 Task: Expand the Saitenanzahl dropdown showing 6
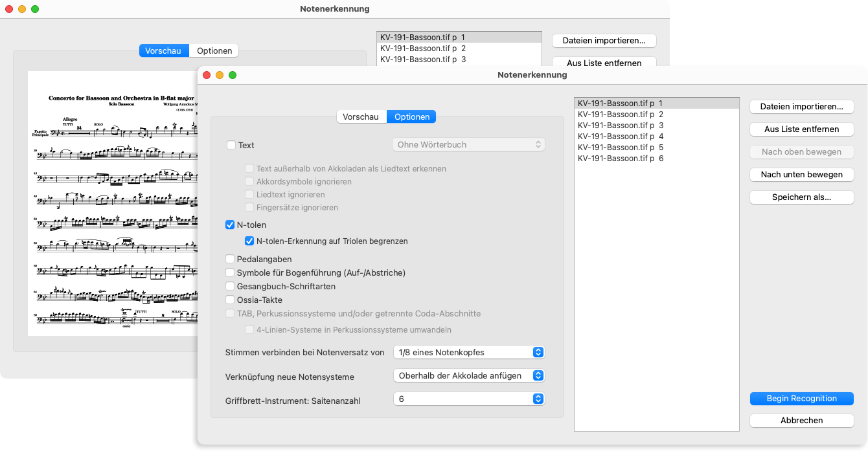469,399
